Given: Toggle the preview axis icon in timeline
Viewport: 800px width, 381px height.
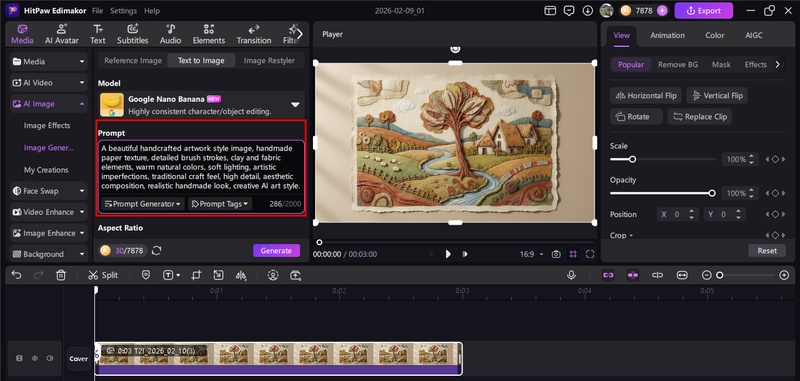Looking at the screenshot, I should 658,275.
